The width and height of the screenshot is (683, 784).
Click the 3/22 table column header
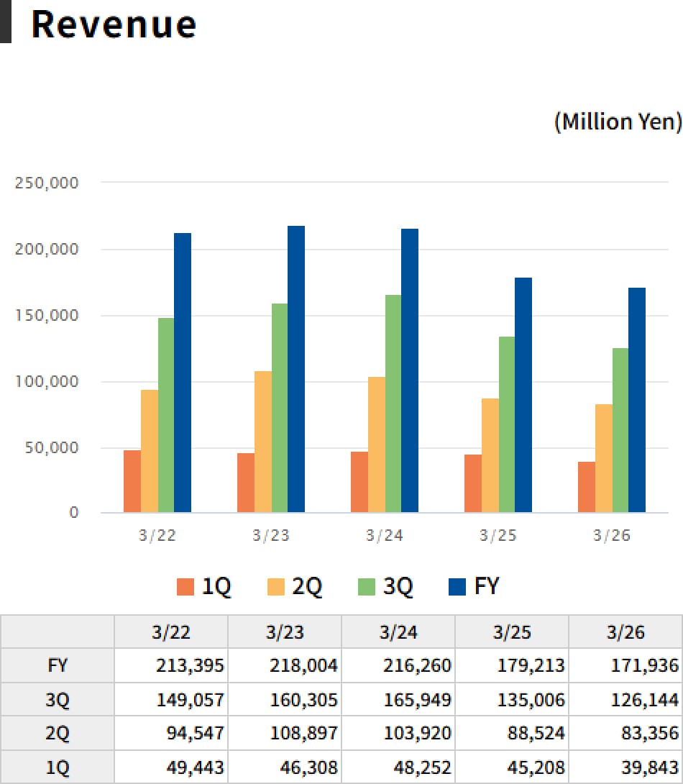(171, 632)
